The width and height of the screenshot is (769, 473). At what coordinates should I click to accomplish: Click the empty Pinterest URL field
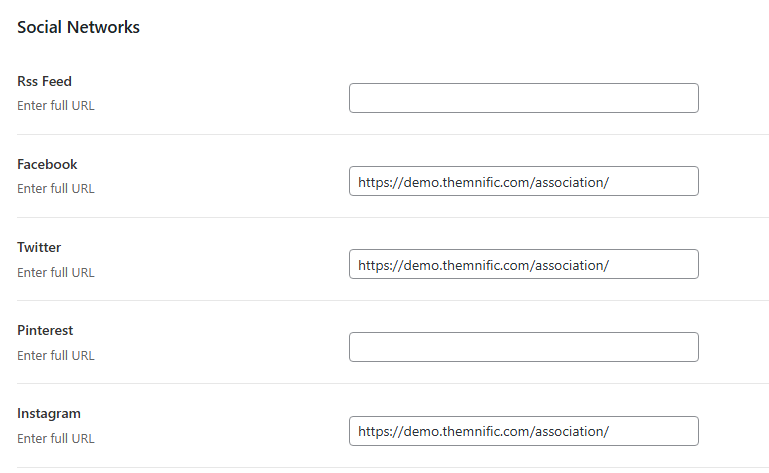click(524, 347)
